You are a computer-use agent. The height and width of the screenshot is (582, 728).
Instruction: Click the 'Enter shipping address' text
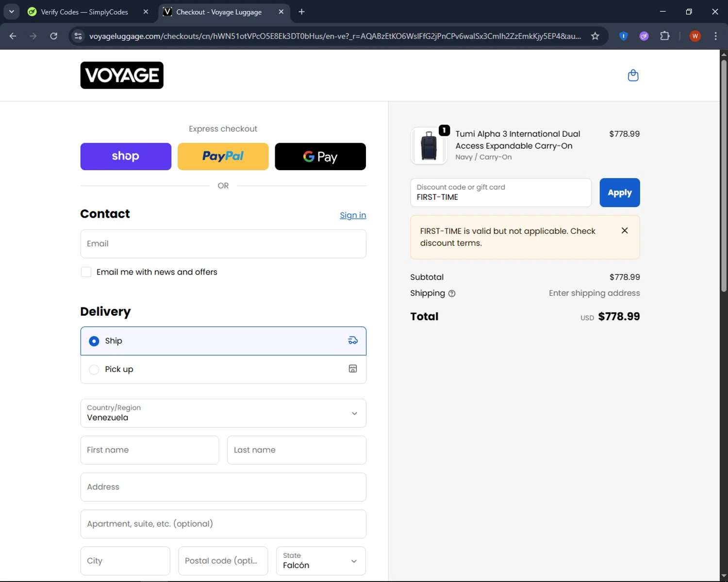(594, 293)
